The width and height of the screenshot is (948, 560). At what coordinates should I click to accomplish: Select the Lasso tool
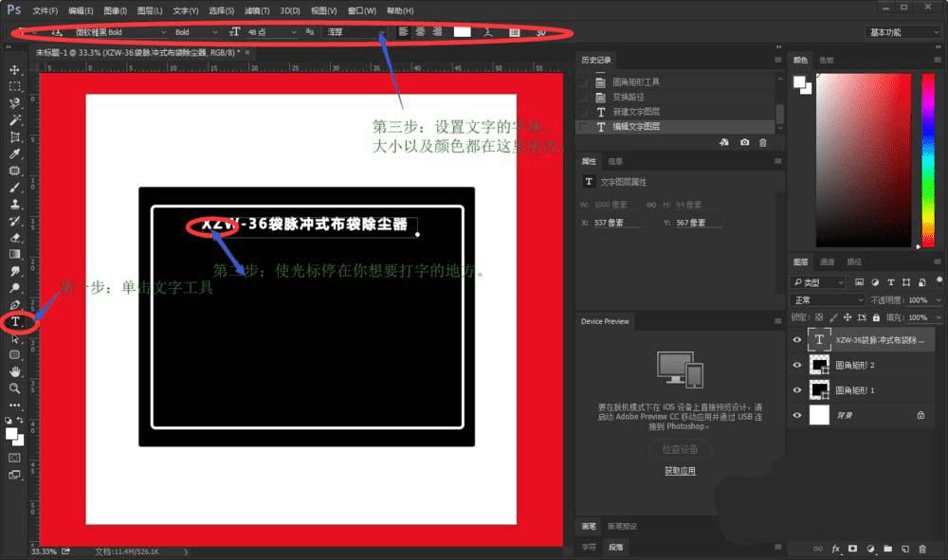[x=14, y=103]
